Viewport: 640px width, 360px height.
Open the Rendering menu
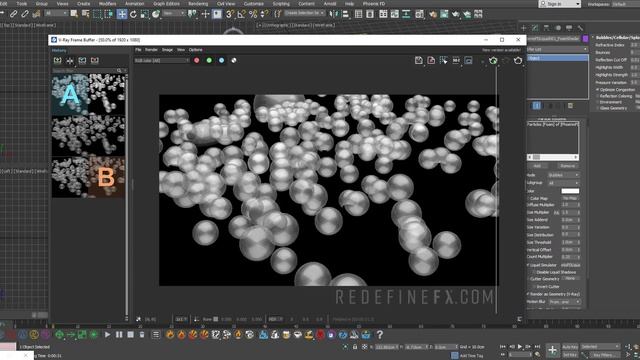click(198, 4)
